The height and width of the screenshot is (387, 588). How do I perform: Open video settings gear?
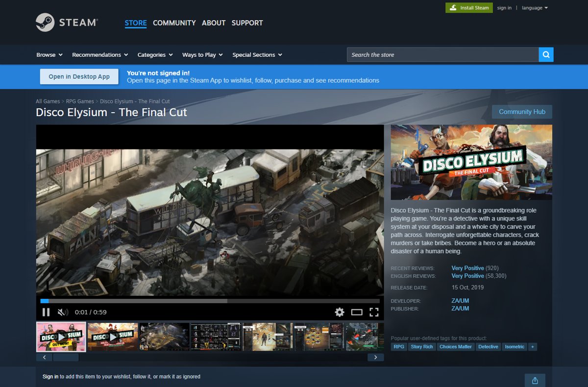pyautogui.click(x=340, y=312)
